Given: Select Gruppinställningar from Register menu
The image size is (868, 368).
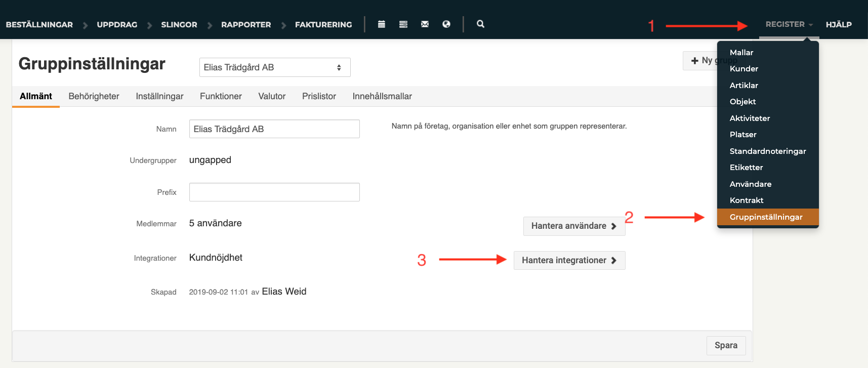Looking at the screenshot, I should [x=768, y=217].
